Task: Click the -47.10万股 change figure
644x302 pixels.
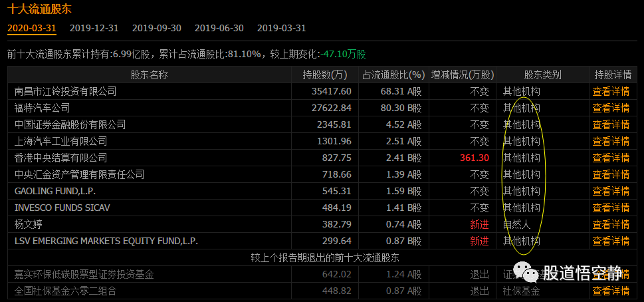Action: click(343, 54)
